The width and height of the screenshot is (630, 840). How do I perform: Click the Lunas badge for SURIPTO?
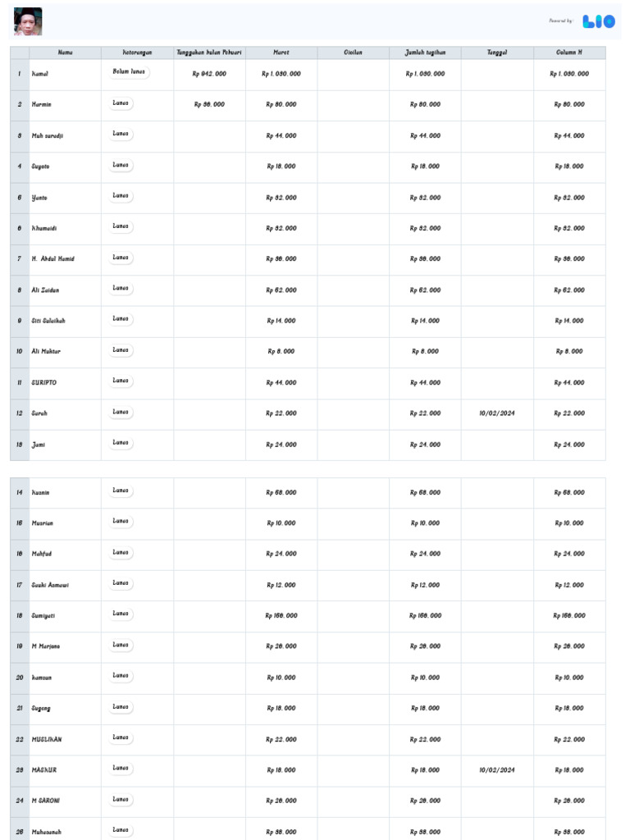click(121, 381)
